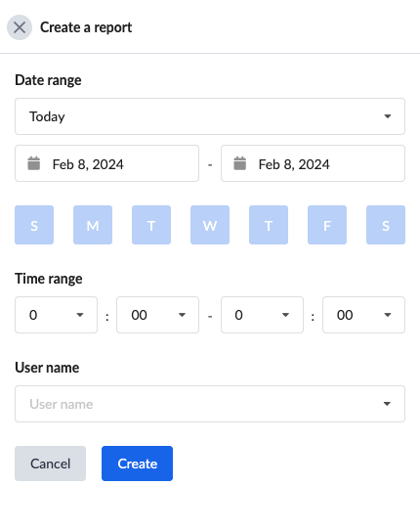The height and width of the screenshot is (530, 420).
Task: Click the Create button
Action: click(x=137, y=464)
